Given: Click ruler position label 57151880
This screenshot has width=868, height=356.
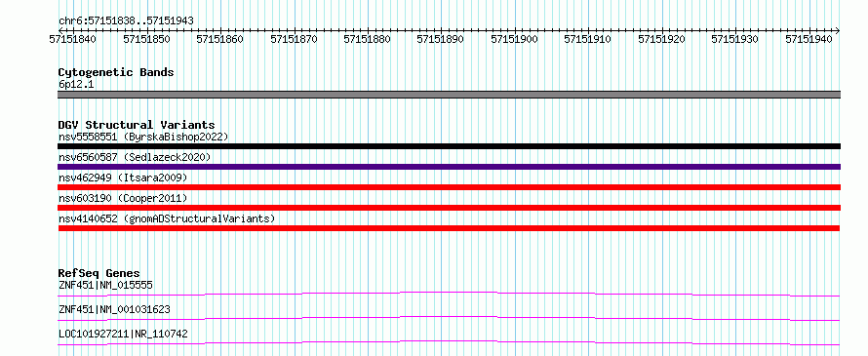Looking at the screenshot, I should pos(367,39).
